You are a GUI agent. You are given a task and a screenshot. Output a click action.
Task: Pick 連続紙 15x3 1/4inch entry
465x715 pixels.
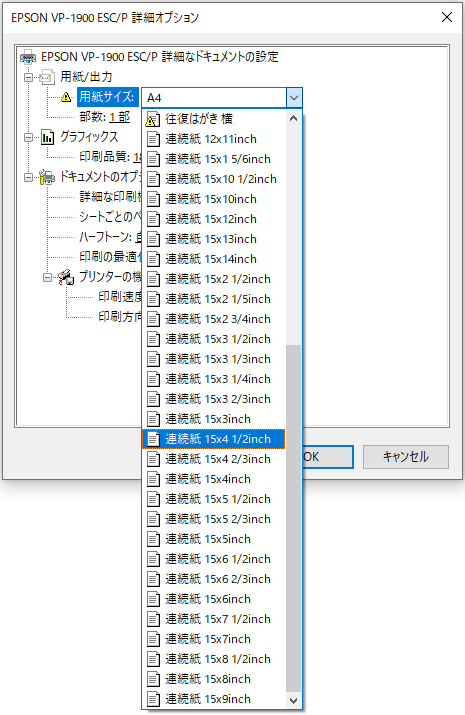tap(213, 379)
